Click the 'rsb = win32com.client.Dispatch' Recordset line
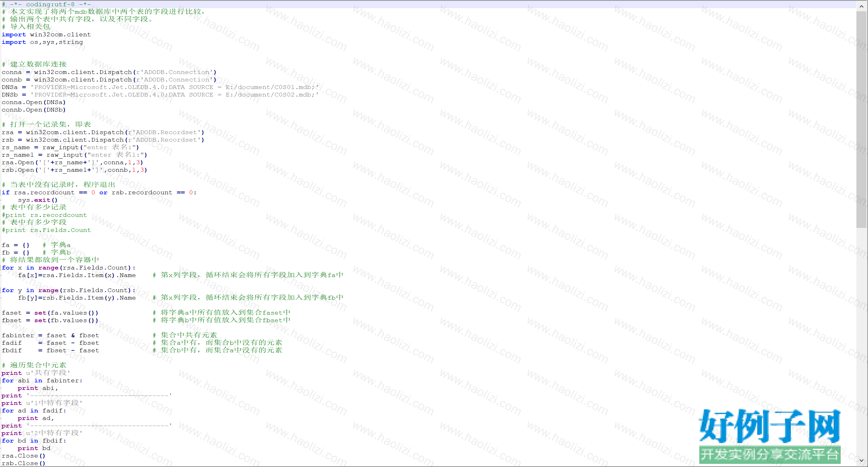The width and height of the screenshot is (868, 467). [x=103, y=140]
